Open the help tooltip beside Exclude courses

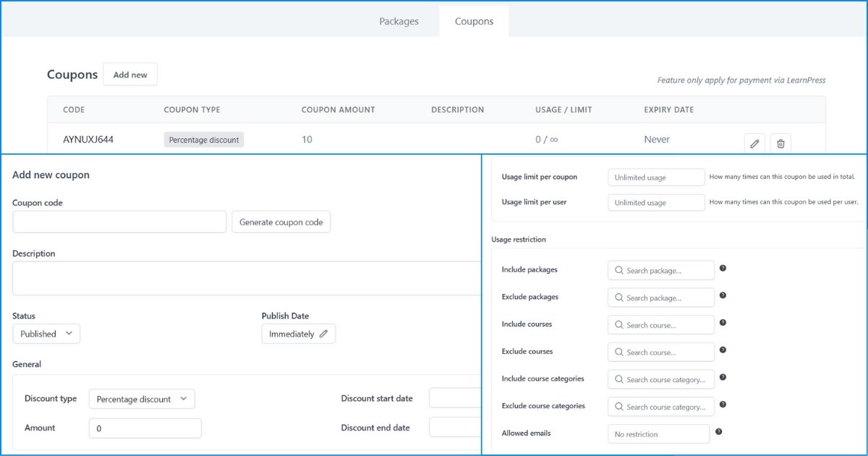(x=723, y=350)
